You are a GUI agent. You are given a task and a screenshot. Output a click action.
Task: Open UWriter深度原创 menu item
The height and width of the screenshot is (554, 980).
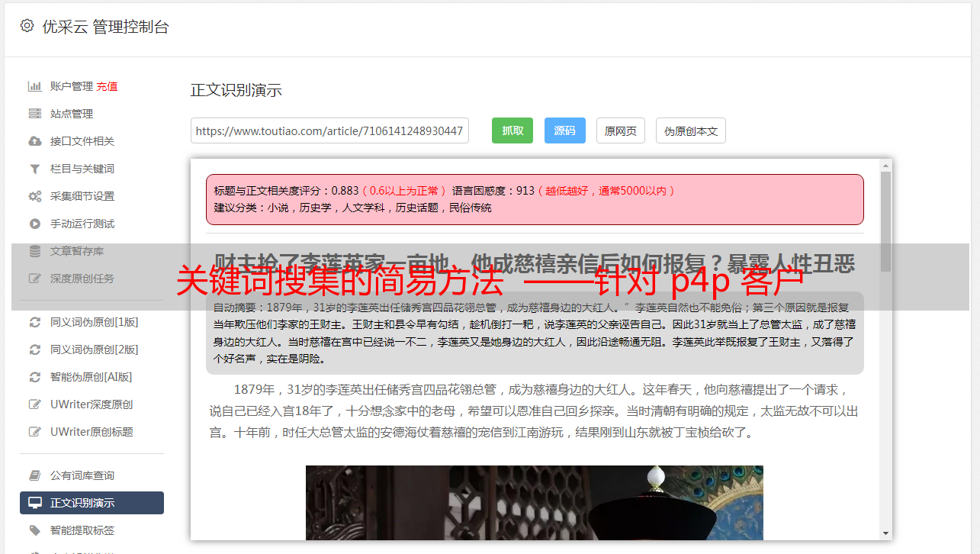[x=92, y=404]
